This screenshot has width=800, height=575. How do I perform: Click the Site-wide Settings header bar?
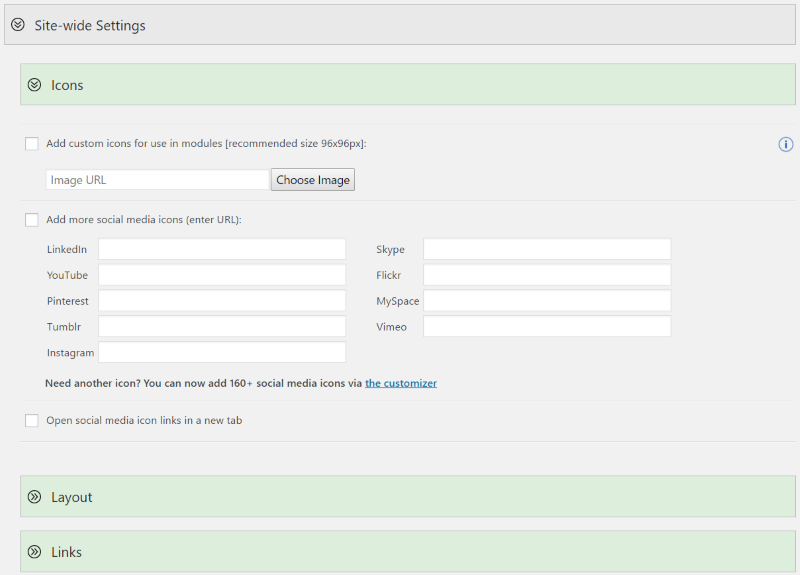(400, 24)
